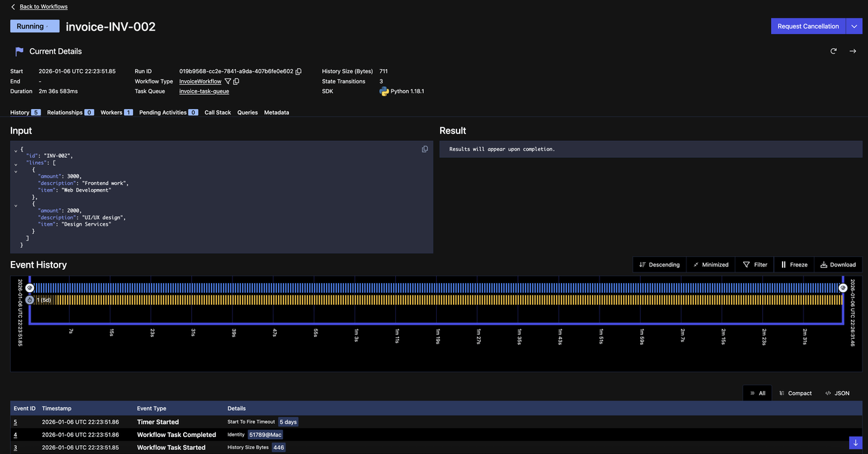Open the InvoiceWorkflow type link
Viewport: 868px width, 454px height.
click(x=200, y=81)
